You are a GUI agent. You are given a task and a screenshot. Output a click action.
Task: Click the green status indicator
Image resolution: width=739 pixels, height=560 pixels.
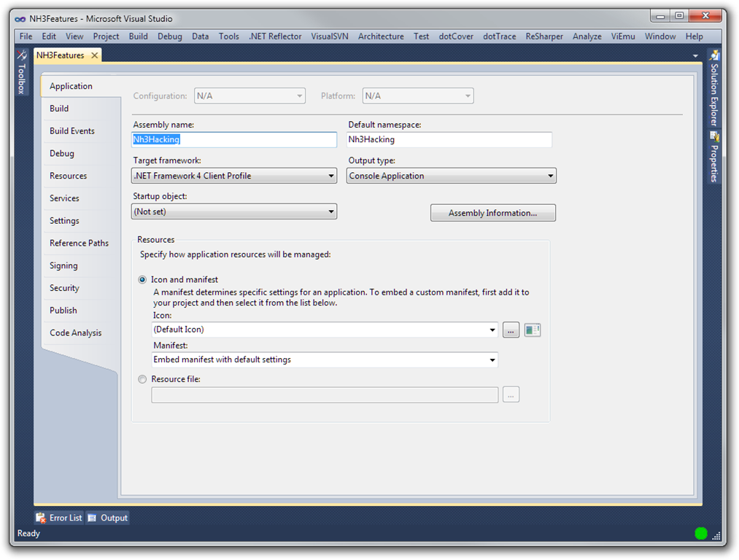[701, 533]
